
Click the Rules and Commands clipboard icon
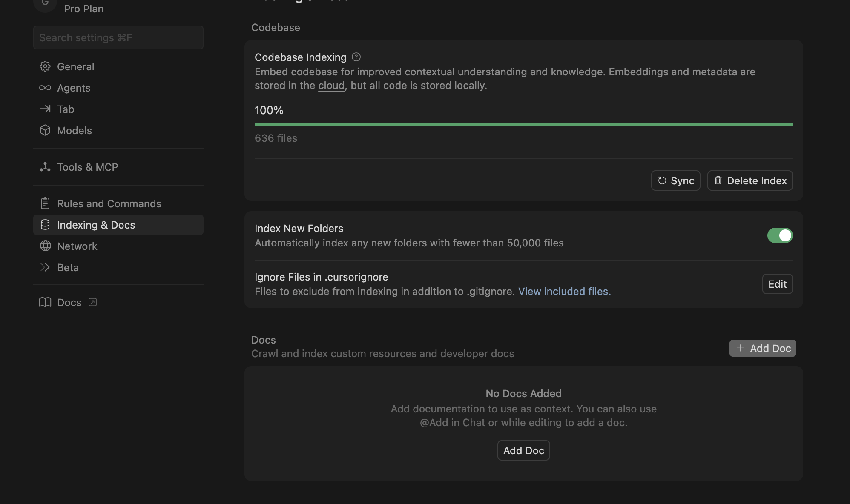(45, 203)
